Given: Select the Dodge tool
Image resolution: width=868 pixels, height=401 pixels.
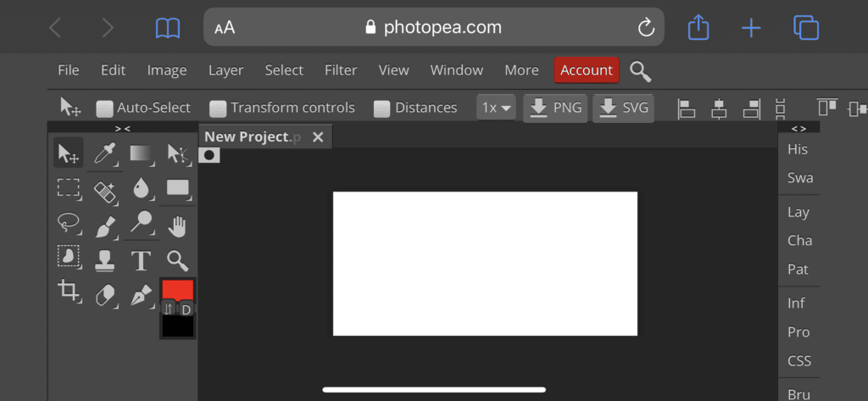Looking at the screenshot, I should coord(142,223).
